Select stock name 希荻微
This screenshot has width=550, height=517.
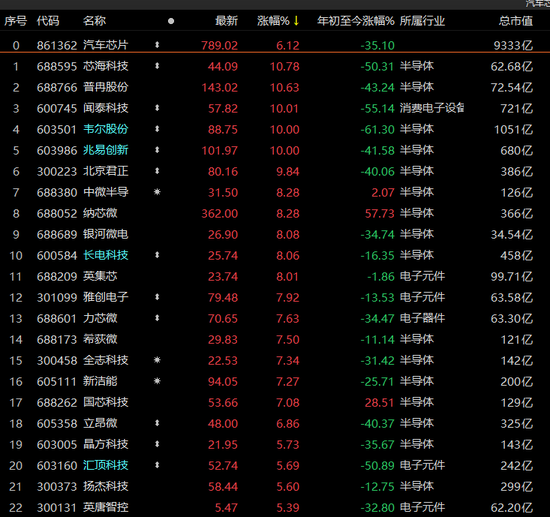(100, 339)
